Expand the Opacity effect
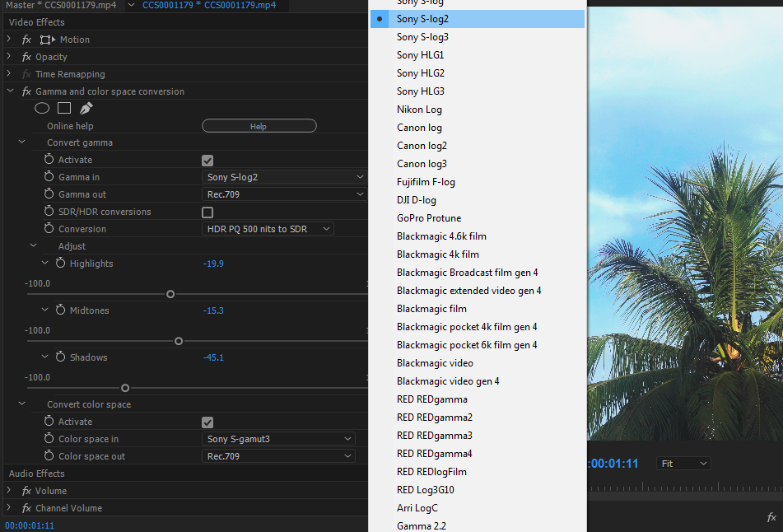This screenshot has height=532, width=783. pos(9,57)
